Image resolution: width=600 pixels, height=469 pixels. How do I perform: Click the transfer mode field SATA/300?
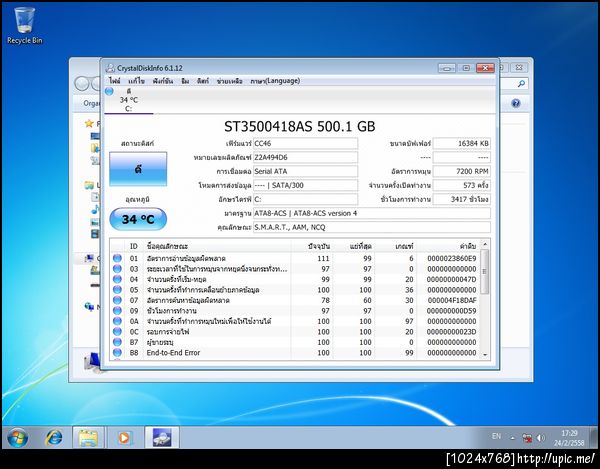(x=305, y=185)
